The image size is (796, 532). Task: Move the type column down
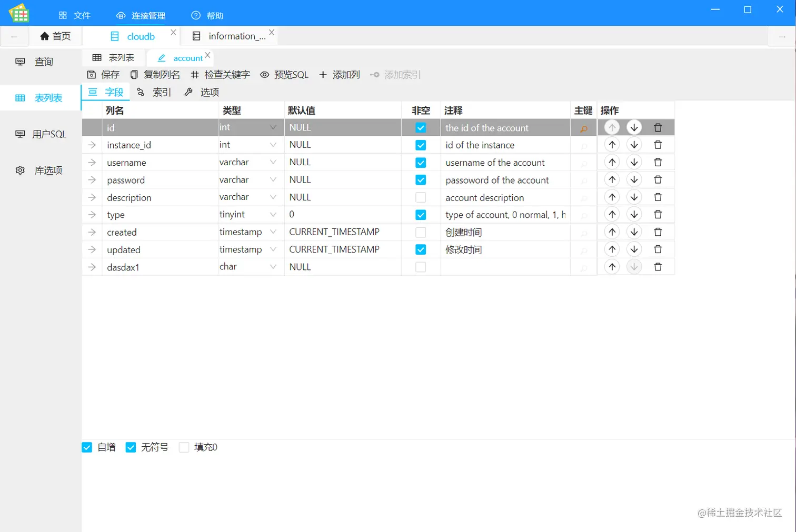634,214
